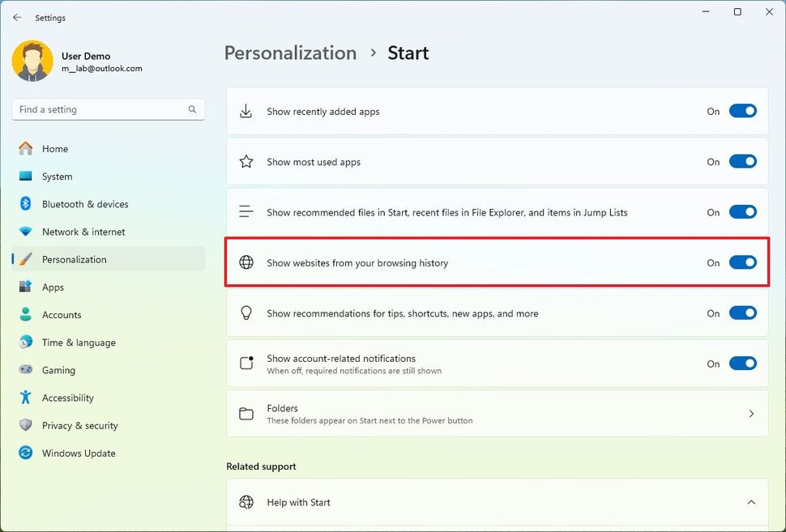Open System settings from sidebar

[25, 176]
